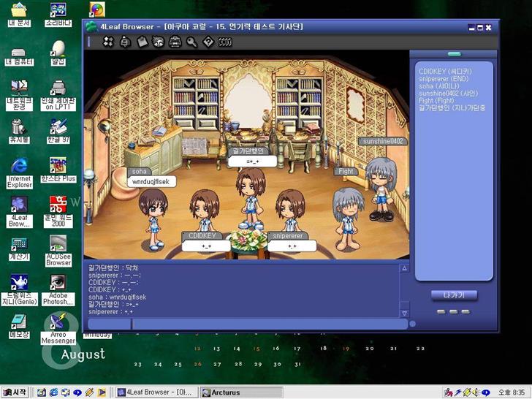Launch the Adobe Photoshop desktop shortcut
532x399 pixels.
point(58,289)
